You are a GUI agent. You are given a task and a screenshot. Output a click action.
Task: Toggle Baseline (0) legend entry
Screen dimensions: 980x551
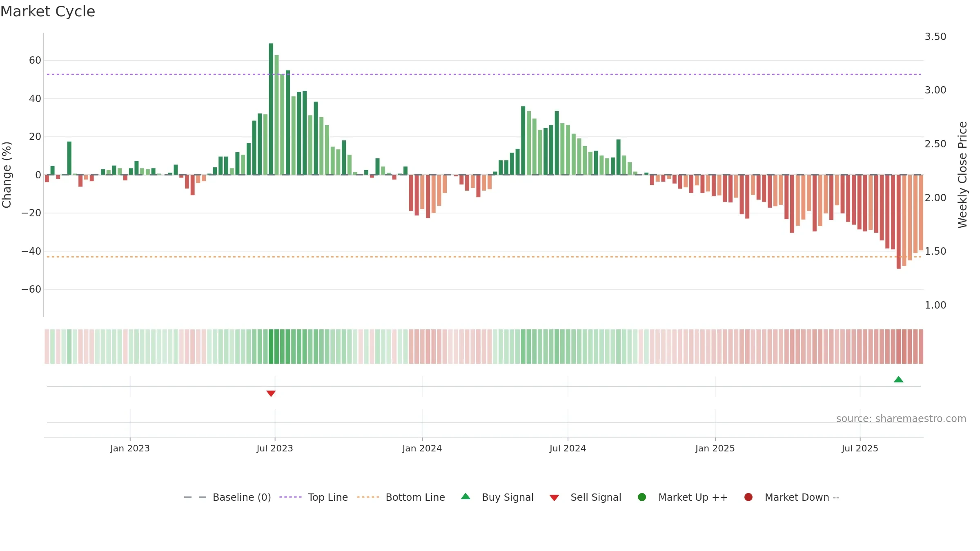(227, 497)
